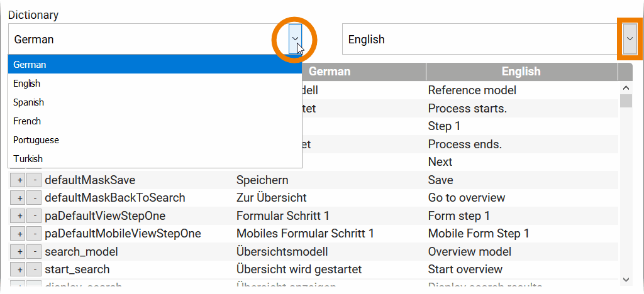Click plus button for defaultMaskSave row
644x294 pixels.
tap(19, 180)
